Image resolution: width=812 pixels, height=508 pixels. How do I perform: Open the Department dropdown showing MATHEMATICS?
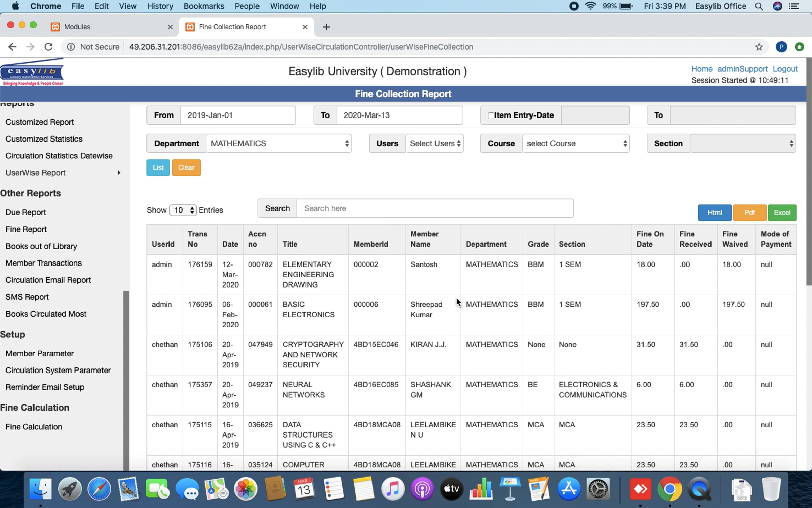(279, 143)
